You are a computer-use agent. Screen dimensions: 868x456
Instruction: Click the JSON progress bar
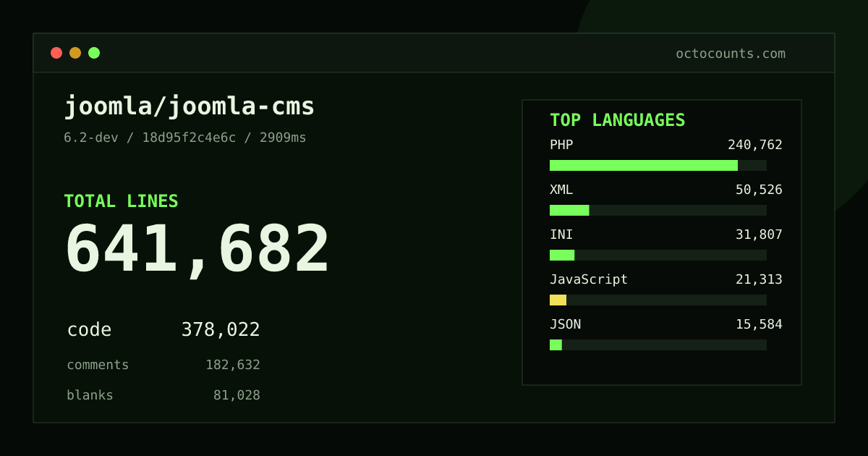658,345
